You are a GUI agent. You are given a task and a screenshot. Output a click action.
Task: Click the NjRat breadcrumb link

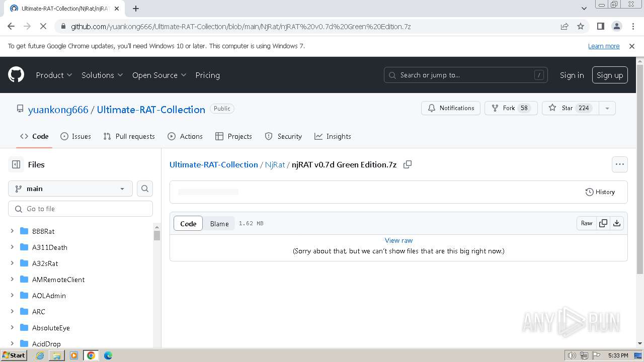(x=275, y=164)
